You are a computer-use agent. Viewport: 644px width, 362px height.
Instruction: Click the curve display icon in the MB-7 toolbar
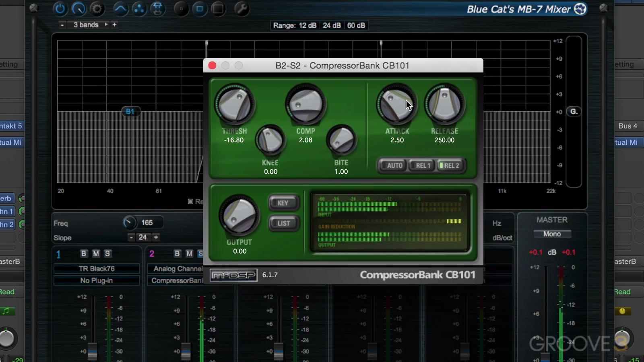(x=120, y=8)
